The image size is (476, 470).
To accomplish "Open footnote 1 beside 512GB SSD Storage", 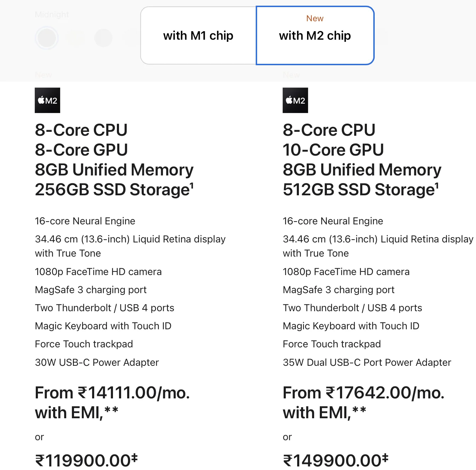I will coord(437,185).
